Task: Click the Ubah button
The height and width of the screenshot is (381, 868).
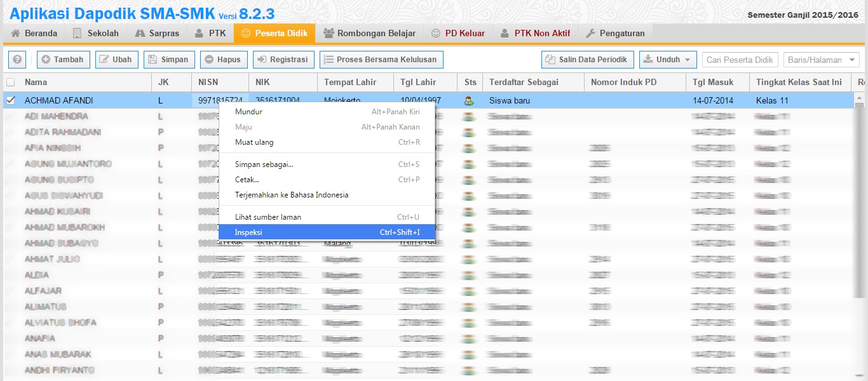Action: pos(116,60)
